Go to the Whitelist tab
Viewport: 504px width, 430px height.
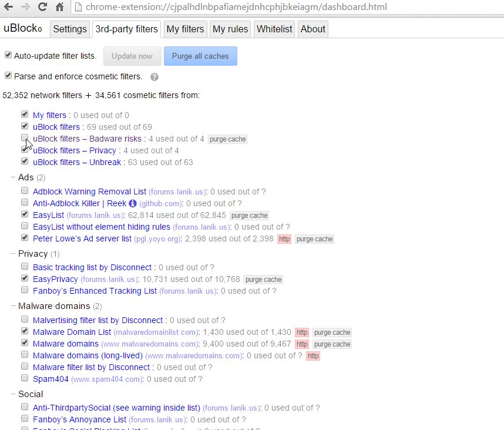pos(274,29)
